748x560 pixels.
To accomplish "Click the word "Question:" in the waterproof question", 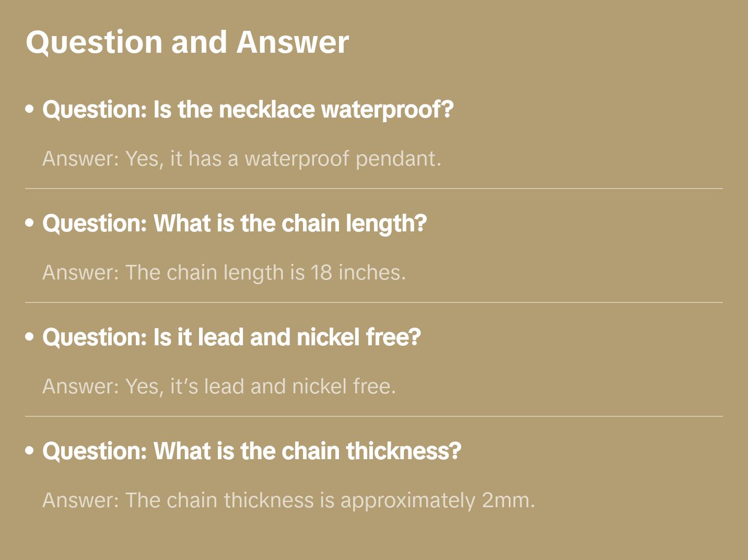I will [x=95, y=110].
